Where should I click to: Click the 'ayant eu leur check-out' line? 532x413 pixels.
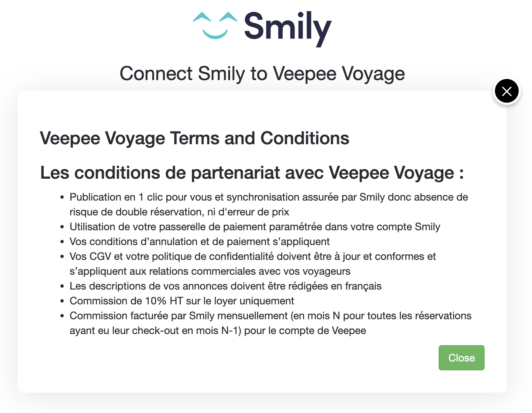point(218,330)
